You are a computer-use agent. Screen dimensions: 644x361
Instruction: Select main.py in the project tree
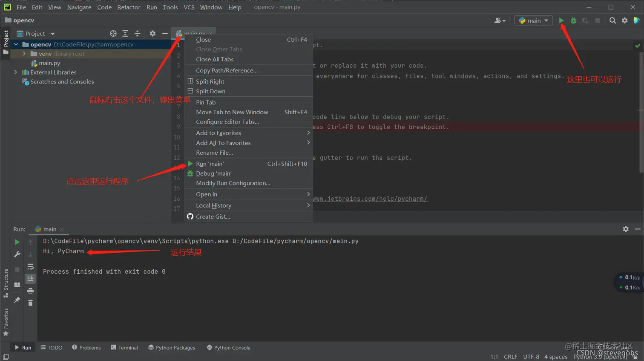tap(46, 63)
